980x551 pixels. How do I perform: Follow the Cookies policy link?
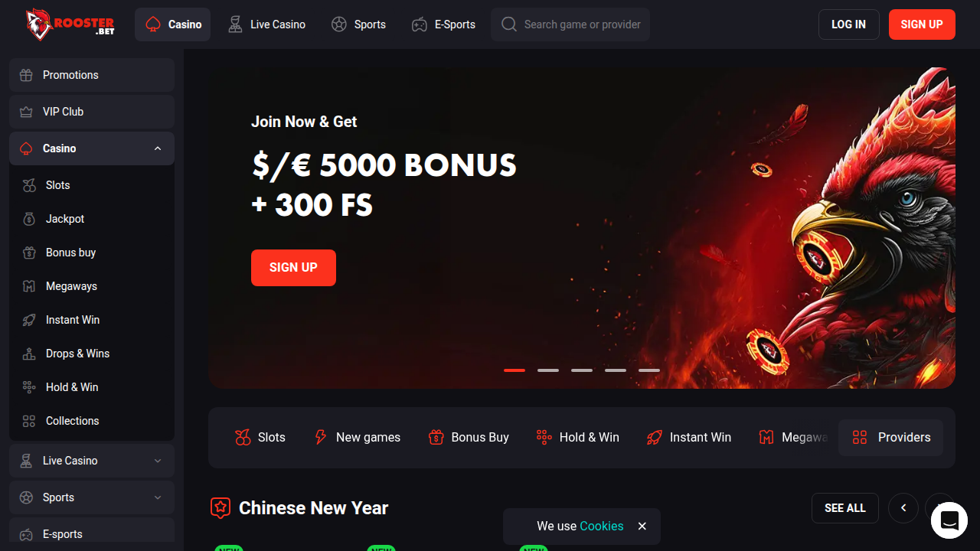coord(602,527)
